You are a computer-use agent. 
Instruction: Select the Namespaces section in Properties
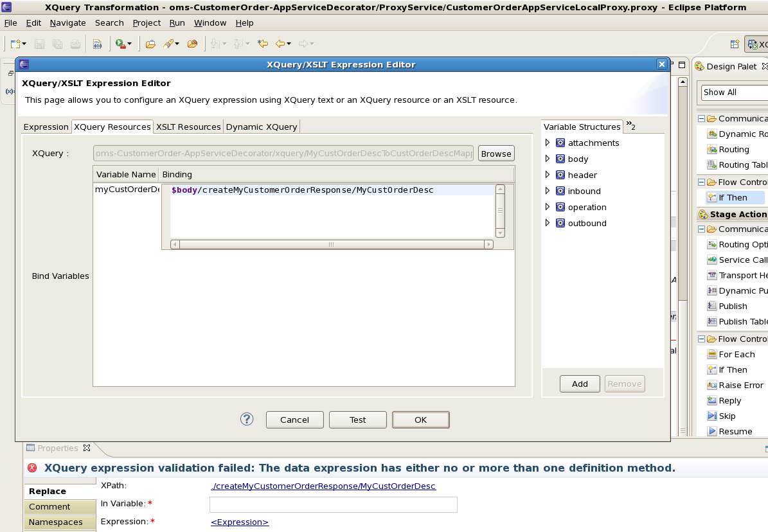pyautogui.click(x=60, y=522)
